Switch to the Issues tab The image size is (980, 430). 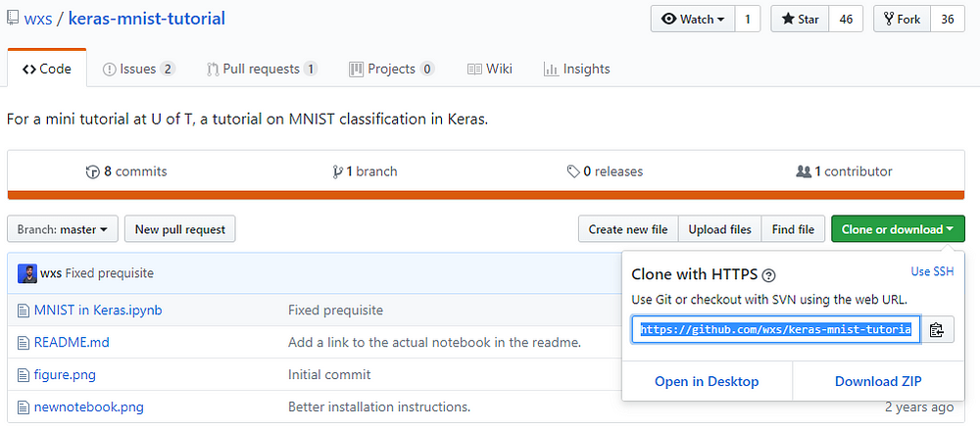click(x=138, y=69)
